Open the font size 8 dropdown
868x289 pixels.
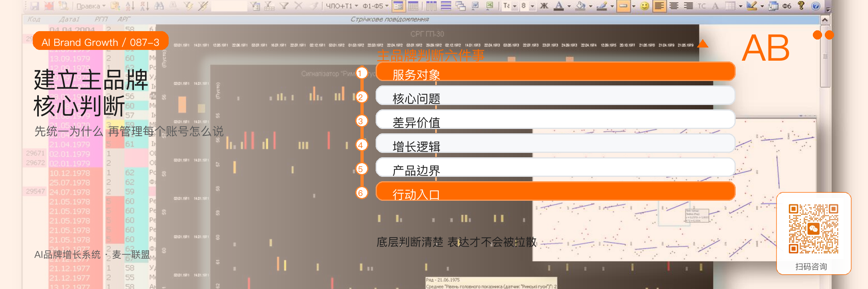(532, 6)
